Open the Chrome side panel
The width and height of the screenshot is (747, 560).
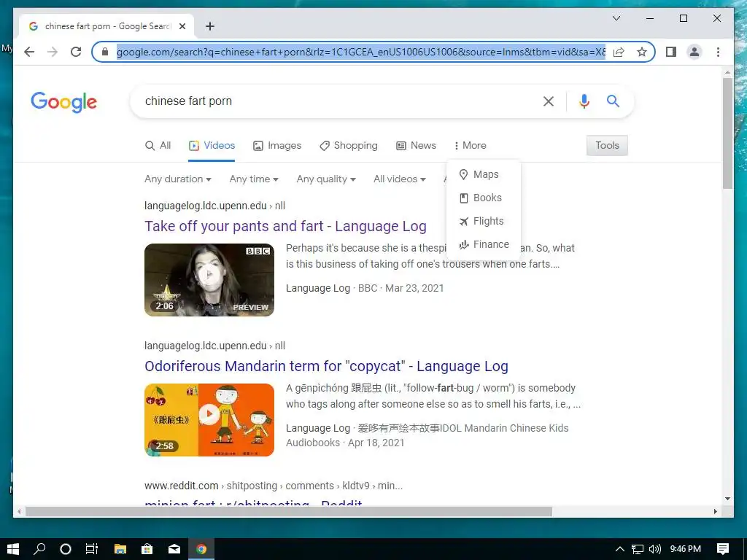(671, 52)
